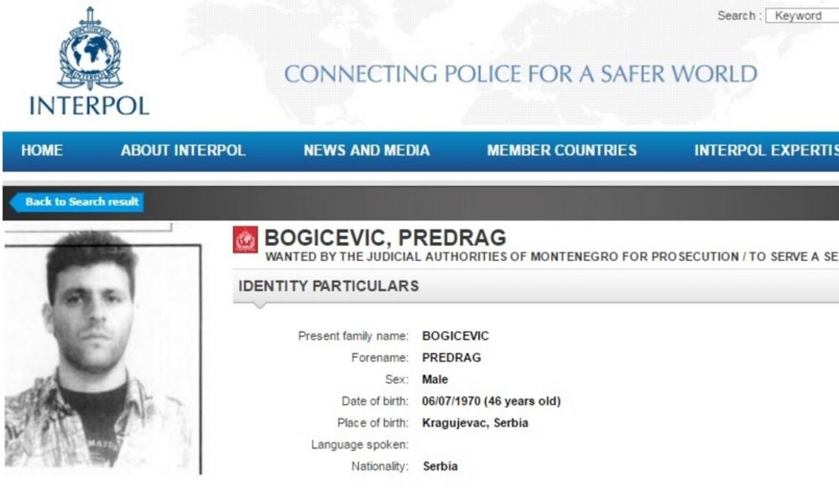839x504 pixels.
Task: Click the place of birth Kragujevac, Serbia
Action: point(475,423)
